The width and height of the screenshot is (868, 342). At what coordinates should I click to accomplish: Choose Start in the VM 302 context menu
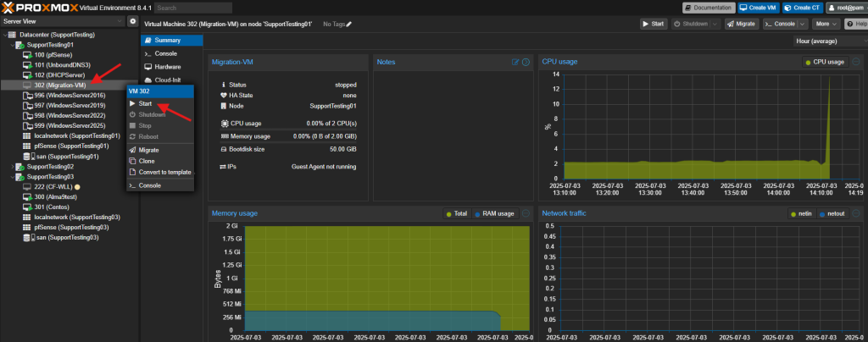click(160, 104)
